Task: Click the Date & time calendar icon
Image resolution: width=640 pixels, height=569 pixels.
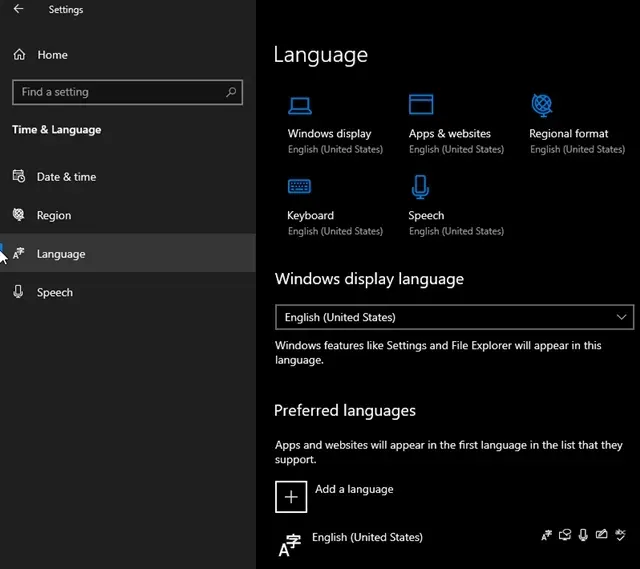Action: (19, 176)
